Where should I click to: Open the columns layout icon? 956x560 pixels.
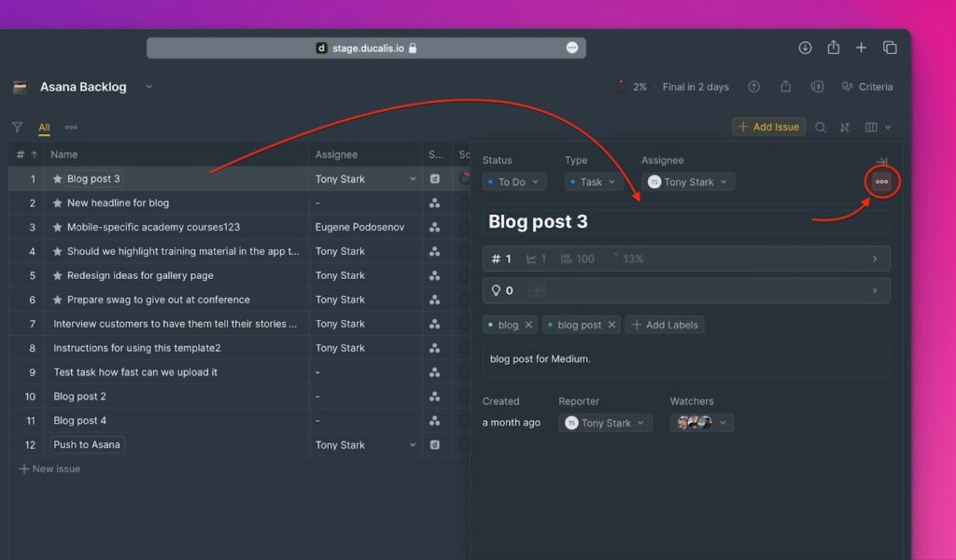click(x=871, y=127)
